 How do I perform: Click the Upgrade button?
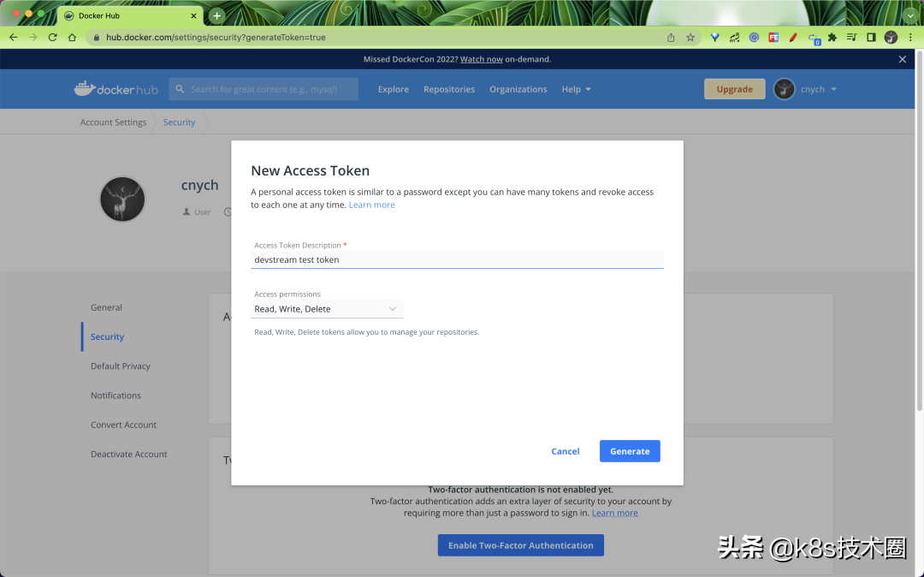pyautogui.click(x=734, y=89)
